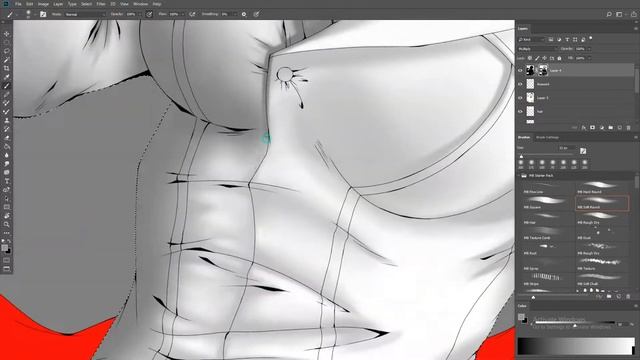Lock image pixels brush icon

537,58
